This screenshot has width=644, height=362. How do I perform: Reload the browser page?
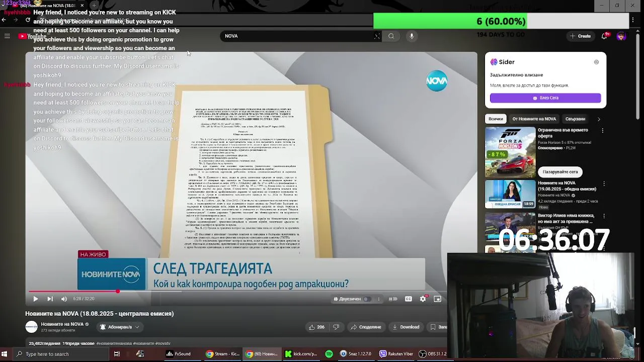(x=28, y=20)
